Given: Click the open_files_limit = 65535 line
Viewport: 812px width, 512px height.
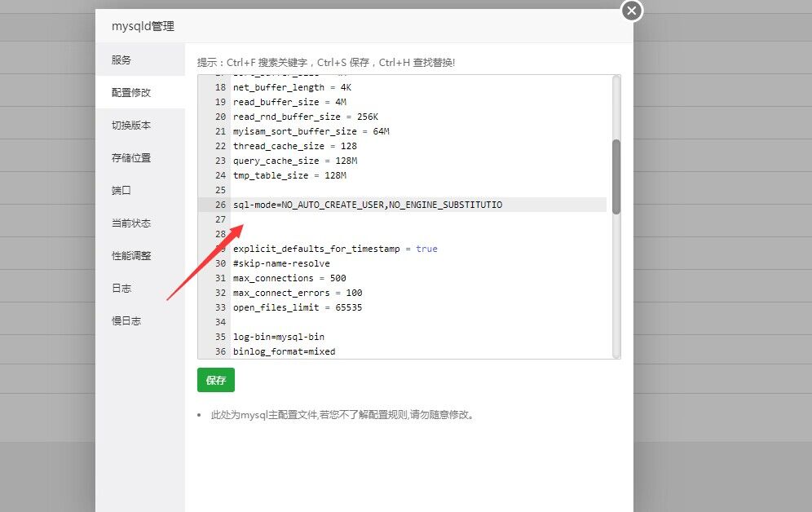Looking at the screenshot, I should [x=298, y=307].
